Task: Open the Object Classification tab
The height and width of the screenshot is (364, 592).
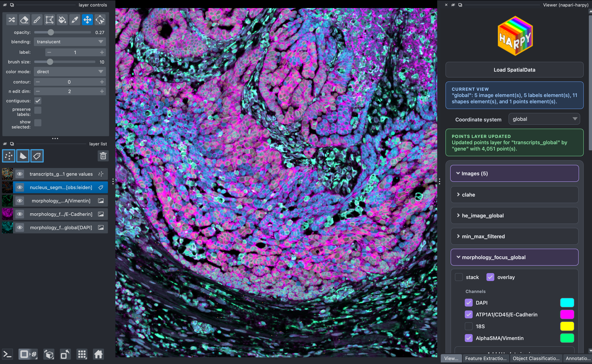Action: [x=536, y=358]
